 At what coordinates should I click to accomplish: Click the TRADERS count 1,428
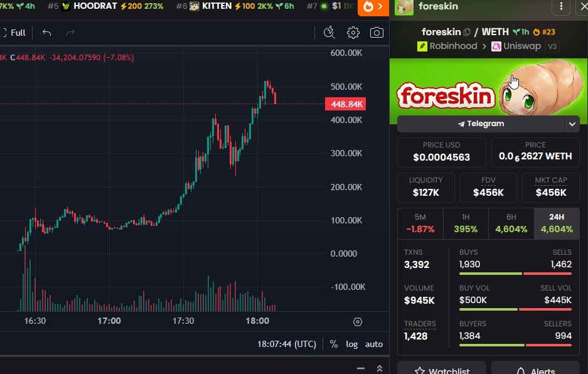[415, 336]
